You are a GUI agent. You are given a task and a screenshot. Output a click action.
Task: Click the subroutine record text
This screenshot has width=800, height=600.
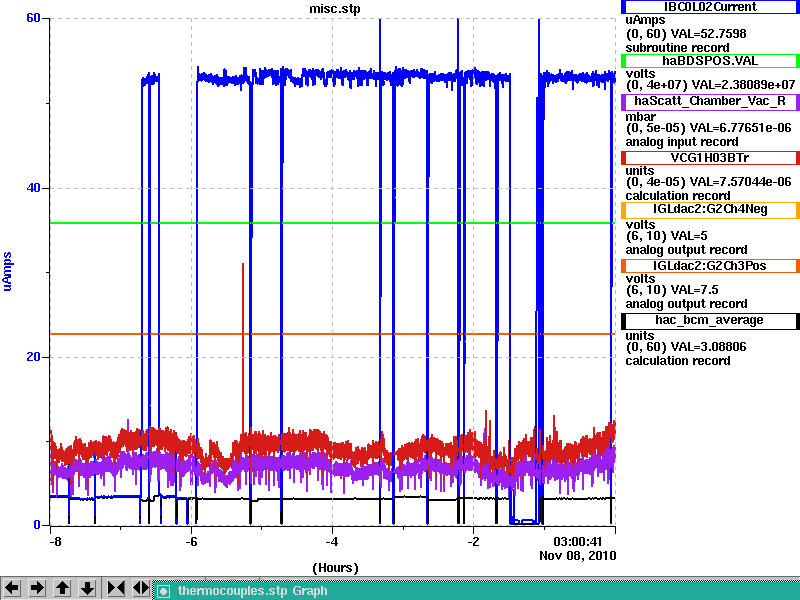pos(678,48)
